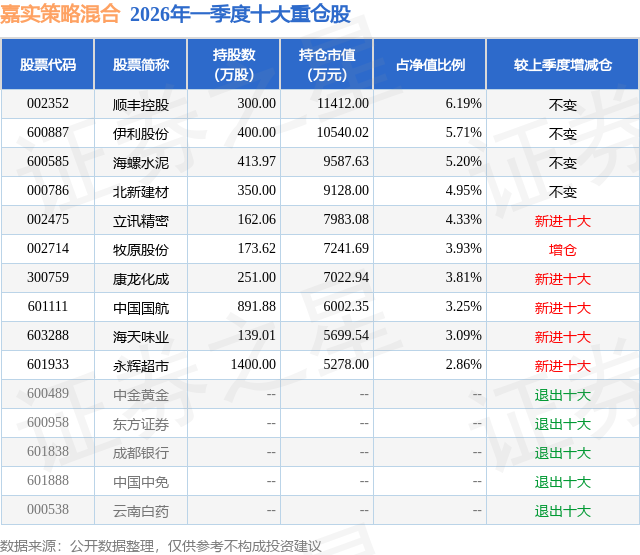Click the 持仓市值(万元) column header
The image size is (640, 555).
(327, 64)
